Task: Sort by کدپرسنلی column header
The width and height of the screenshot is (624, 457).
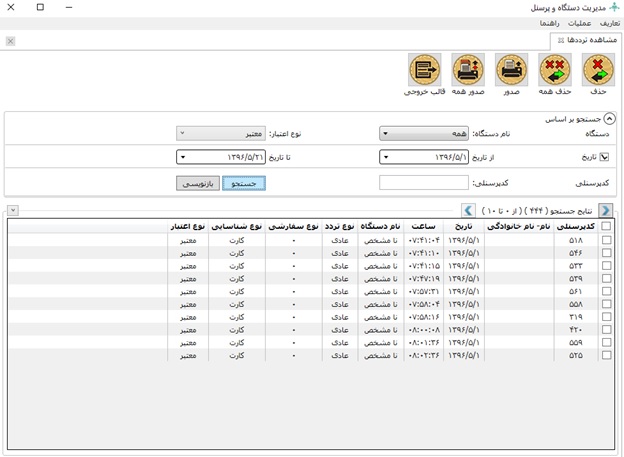Action: (576, 226)
